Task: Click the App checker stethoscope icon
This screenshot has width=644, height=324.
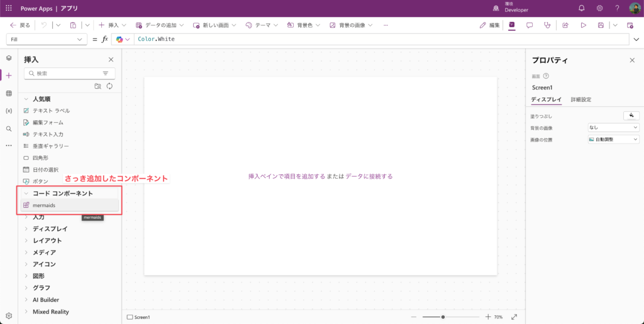Action: pyautogui.click(x=547, y=25)
